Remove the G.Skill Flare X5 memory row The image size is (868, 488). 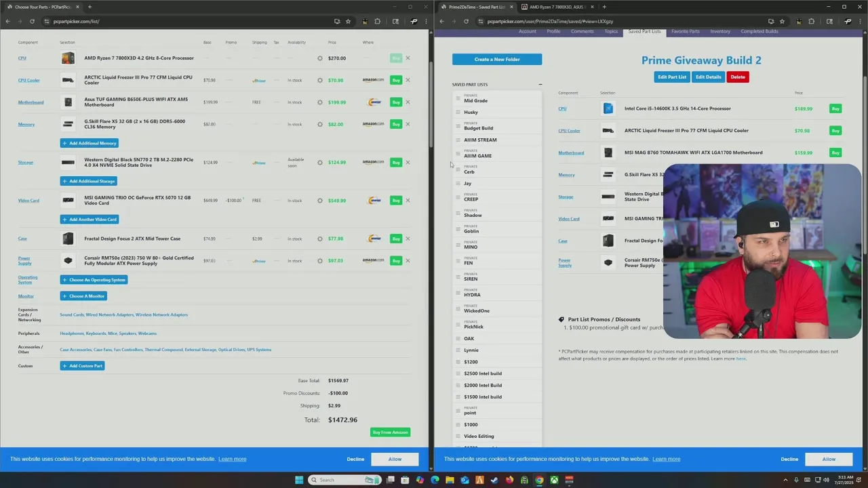tap(408, 124)
